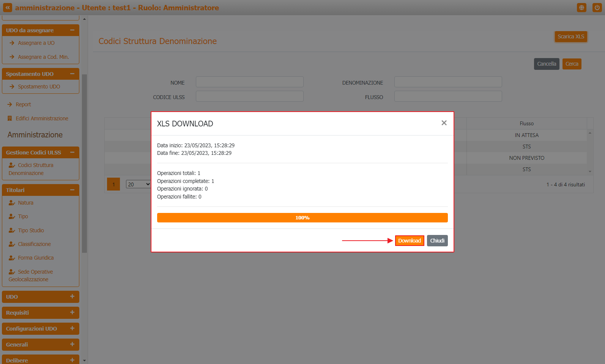The height and width of the screenshot is (364, 605).
Task: Click the power logout icon
Action: (597, 8)
